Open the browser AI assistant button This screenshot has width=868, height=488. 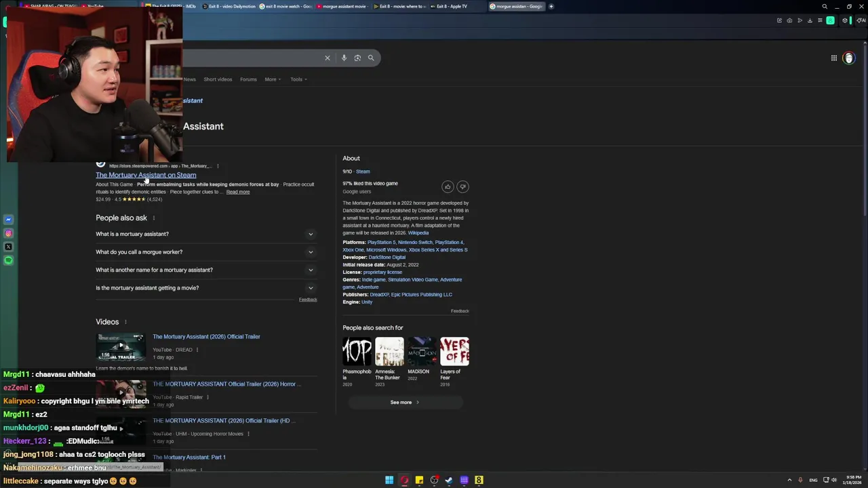[x=862, y=20]
